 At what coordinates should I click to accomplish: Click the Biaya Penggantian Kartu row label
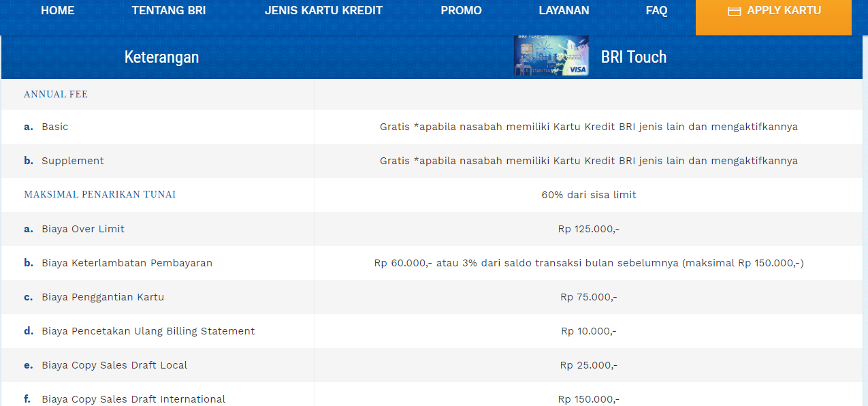click(102, 297)
